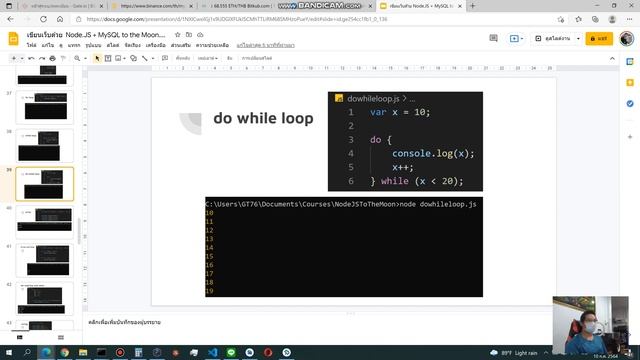Open the last edit history link
This screenshot has height=360, width=640.
point(265,45)
